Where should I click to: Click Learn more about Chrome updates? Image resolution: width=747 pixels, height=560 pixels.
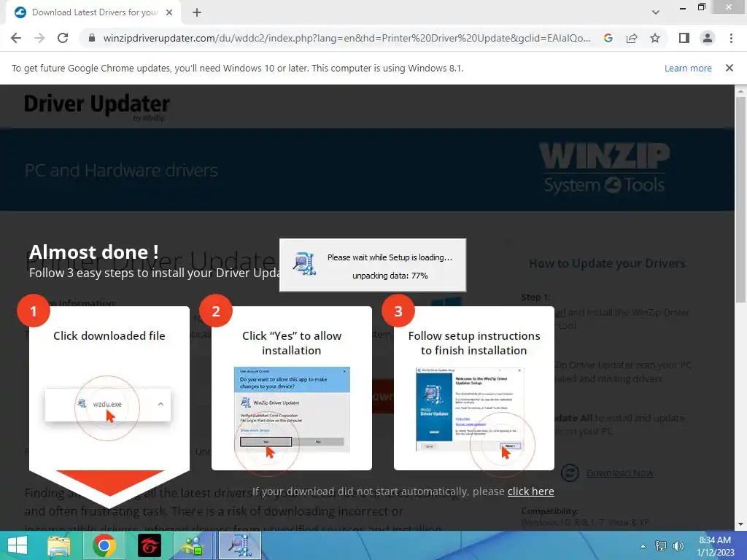pyautogui.click(x=688, y=68)
